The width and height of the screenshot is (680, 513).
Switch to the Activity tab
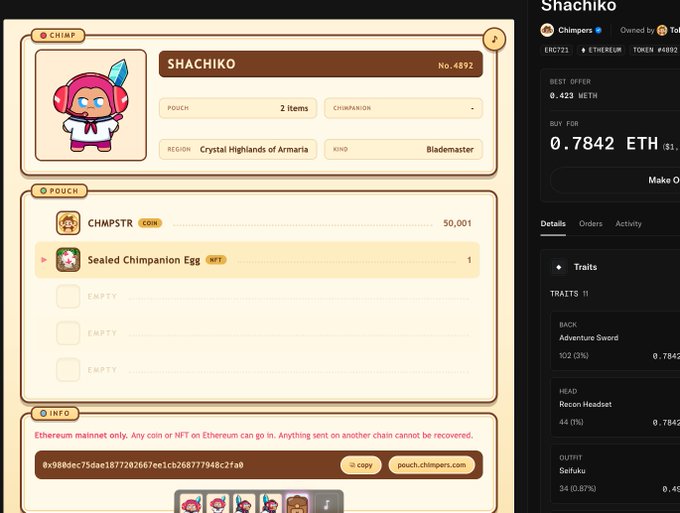pos(628,224)
